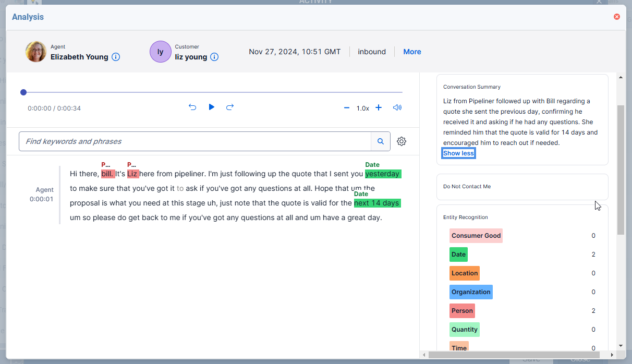The width and height of the screenshot is (632, 364).
Task: Run the keyword search with the magnifier icon
Action: [x=380, y=141]
